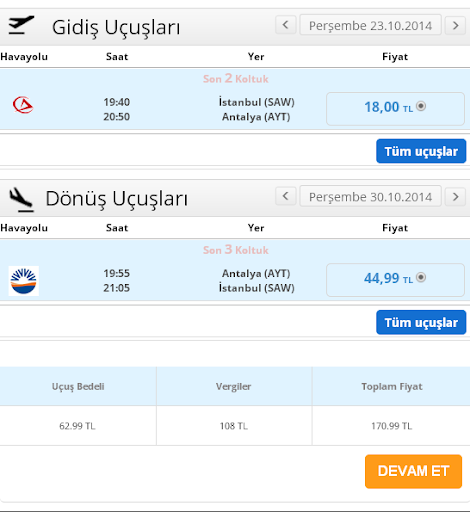This screenshot has height=512, width=470.
Task: Select the 44,99 TL fare radio button
Action: click(421, 277)
